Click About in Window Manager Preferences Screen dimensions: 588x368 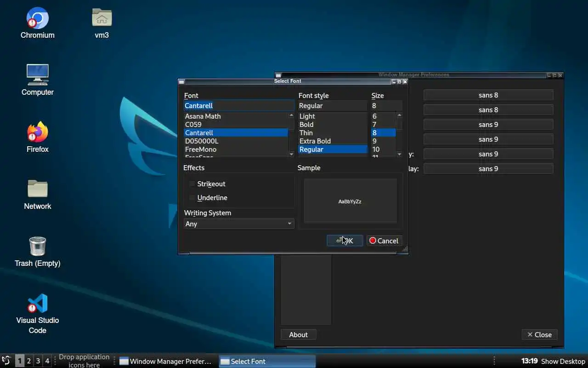coord(298,335)
